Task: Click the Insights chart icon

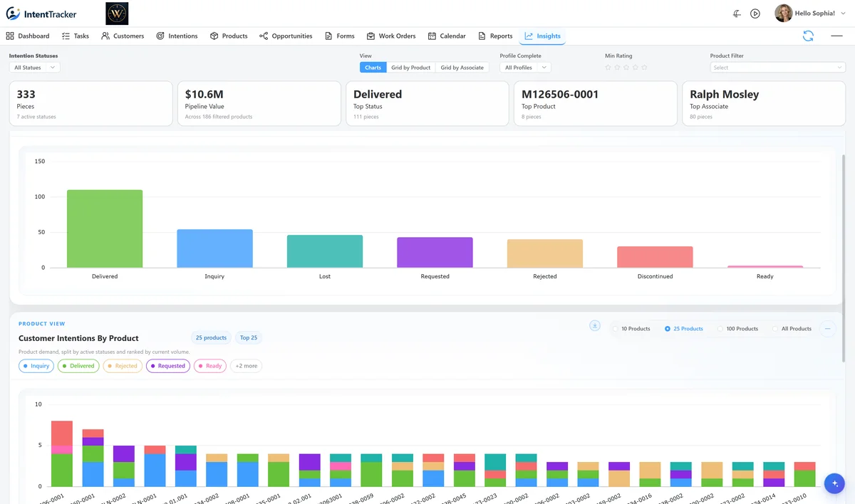Action: click(x=529, y=36)
